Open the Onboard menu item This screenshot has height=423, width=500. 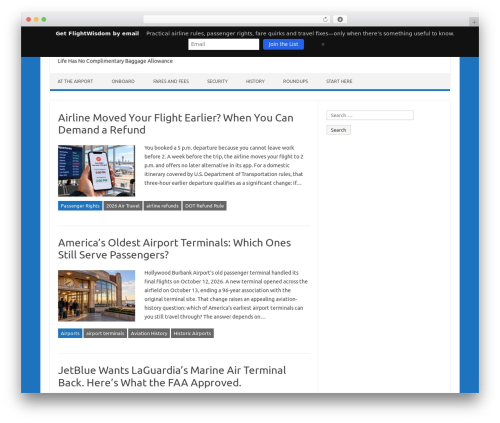123,81
